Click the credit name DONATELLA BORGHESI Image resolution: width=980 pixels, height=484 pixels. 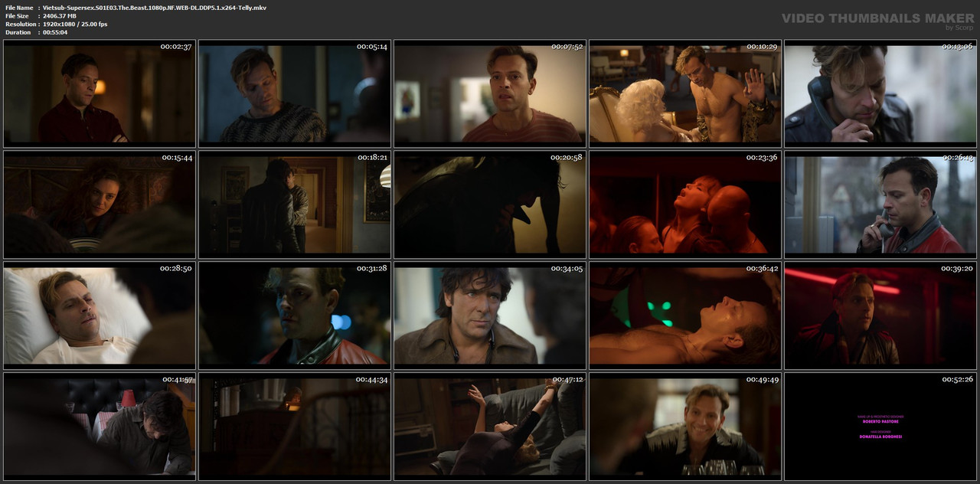point(880,437)
